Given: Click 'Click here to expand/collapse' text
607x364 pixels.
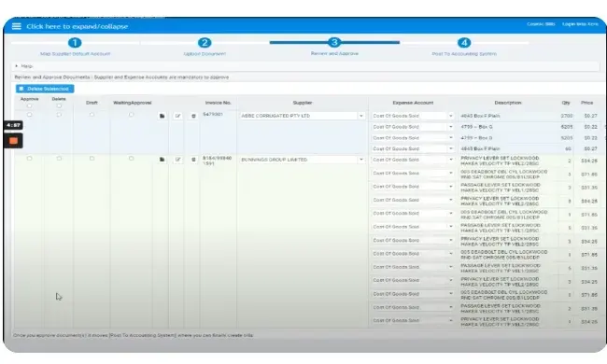Looking at the screenshot, I should pyautogui.click(x=77, y=26).
